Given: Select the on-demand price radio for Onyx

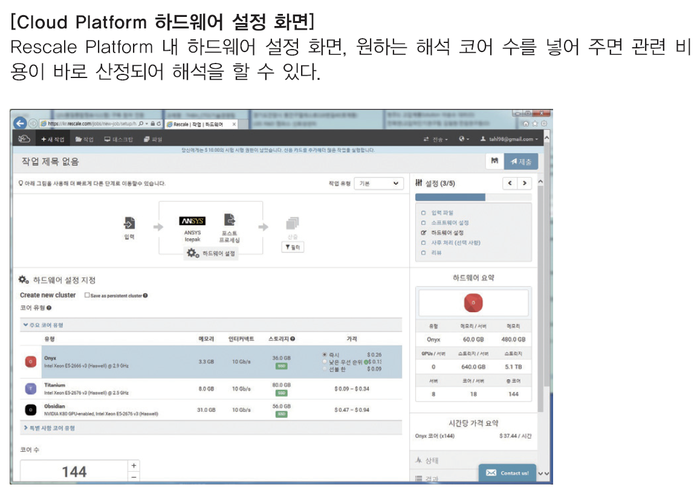Looking at the screenshot, I should coord(325,354).
